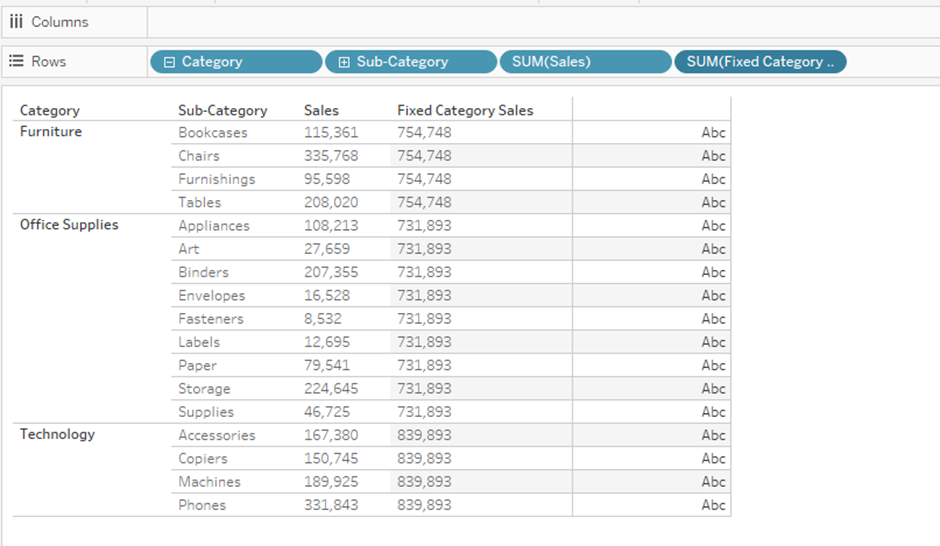Select the SUM(Fixed Category..) pill
This screenshot has height=546, width=940.
pyautogui.click(x=760, y=62)
